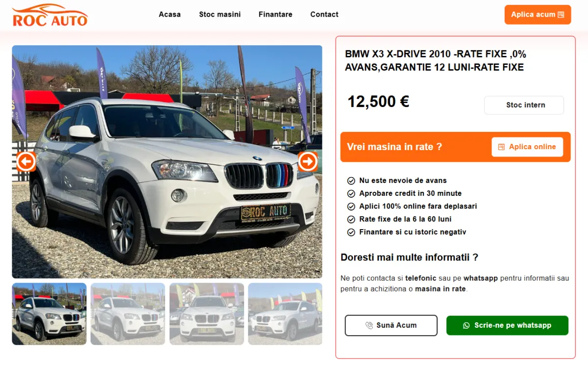Click checkmark beside Aprobare credit in 30 minute
Image resolution: width=588 pixels, height=365 pixels.
(x=351, y=193)
